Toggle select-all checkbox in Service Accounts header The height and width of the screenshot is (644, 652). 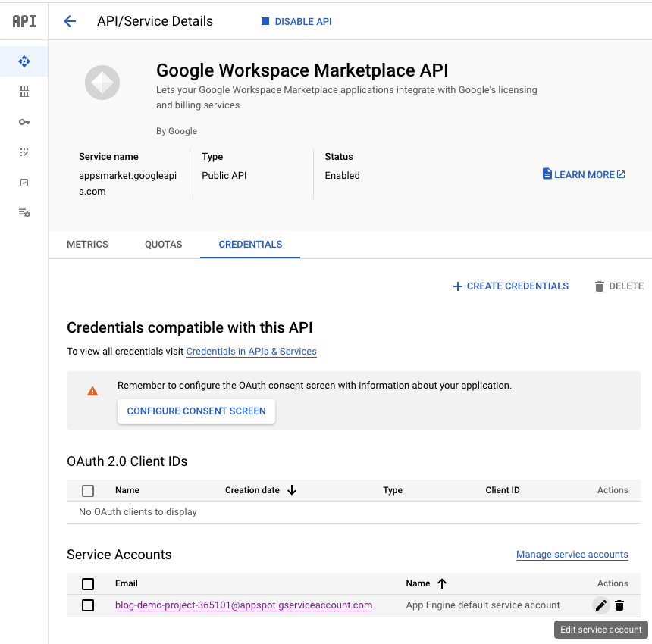pos(88,583)
